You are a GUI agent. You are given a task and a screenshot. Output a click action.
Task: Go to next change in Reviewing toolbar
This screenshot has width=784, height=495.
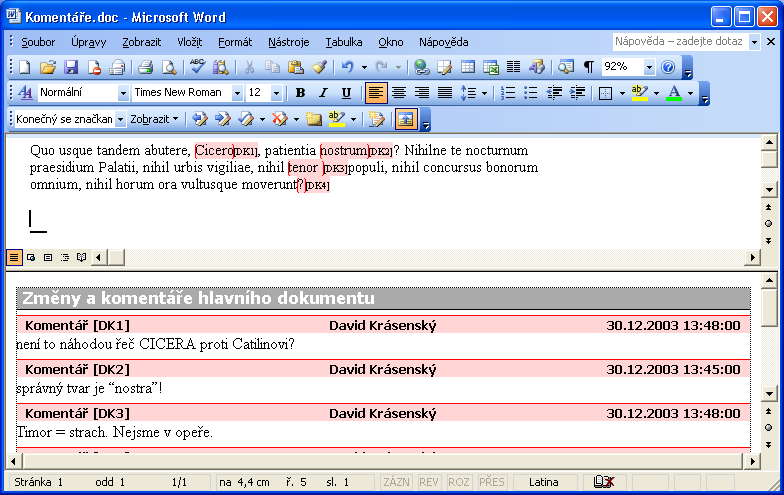[x=222, y=119]
